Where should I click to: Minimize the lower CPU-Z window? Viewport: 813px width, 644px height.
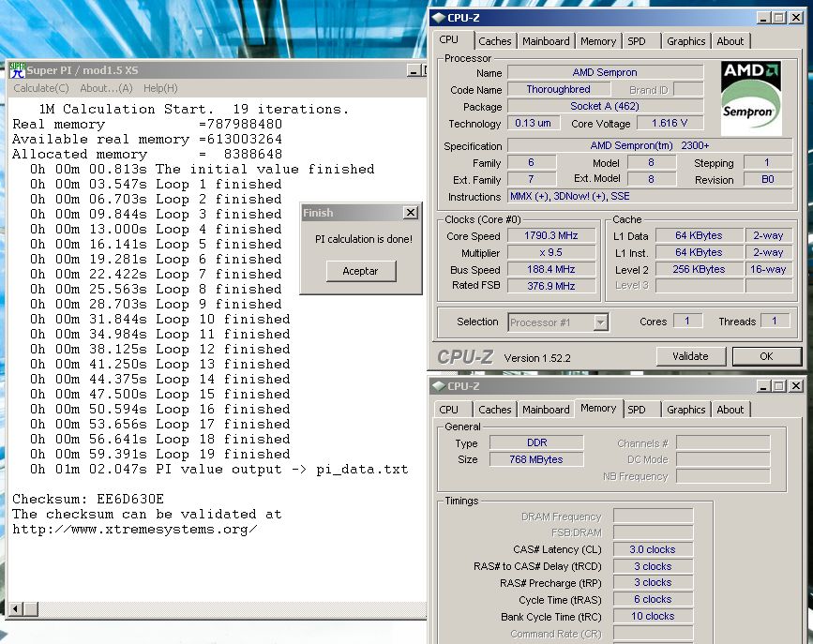(x=763, y=386)
